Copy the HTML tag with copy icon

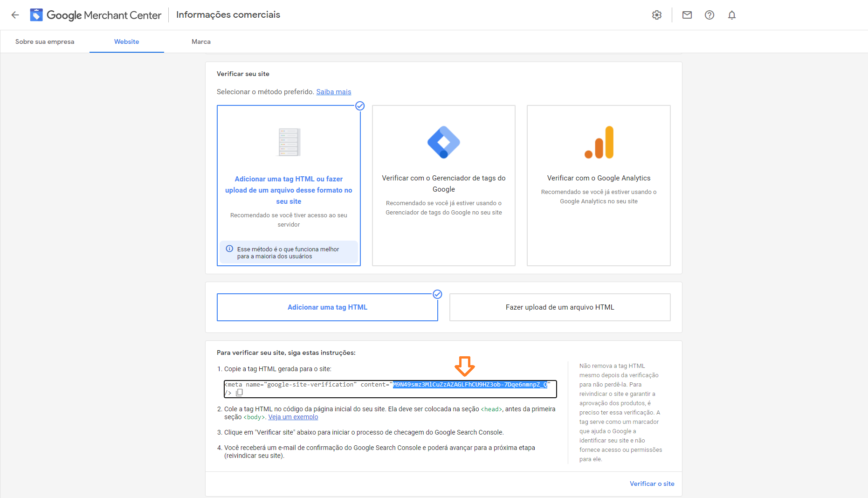240,393
